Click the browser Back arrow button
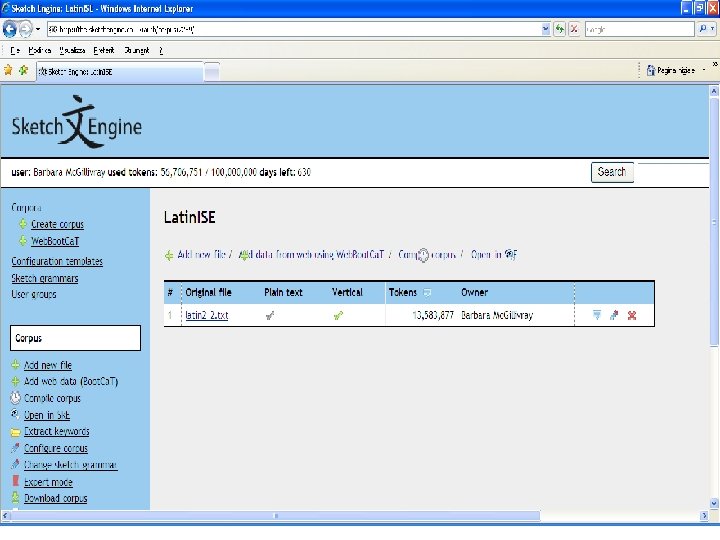The width and height of the screenshot is (720, 540). click(x=10, y=29)
